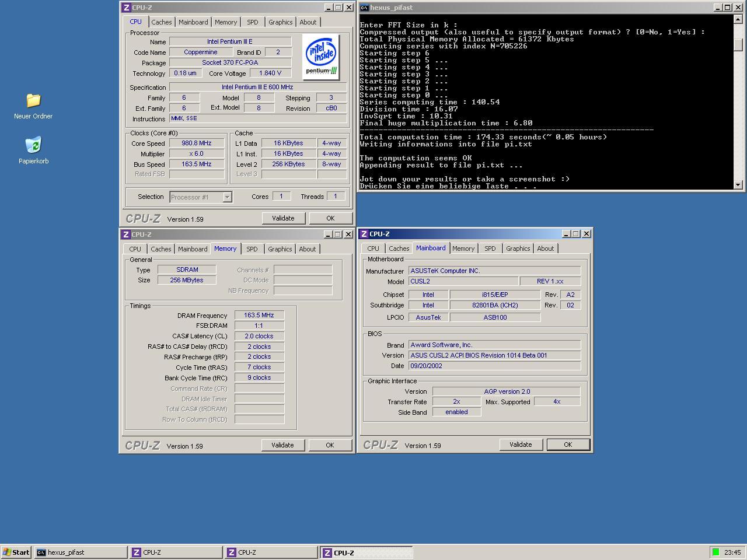Open Caches tab in top CPU-Z window
747x560 pixels.
click(162, 22)
